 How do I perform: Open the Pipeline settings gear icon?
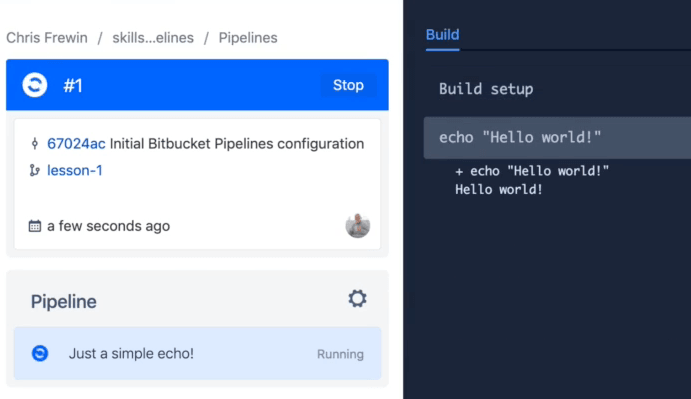pos(357,298)
